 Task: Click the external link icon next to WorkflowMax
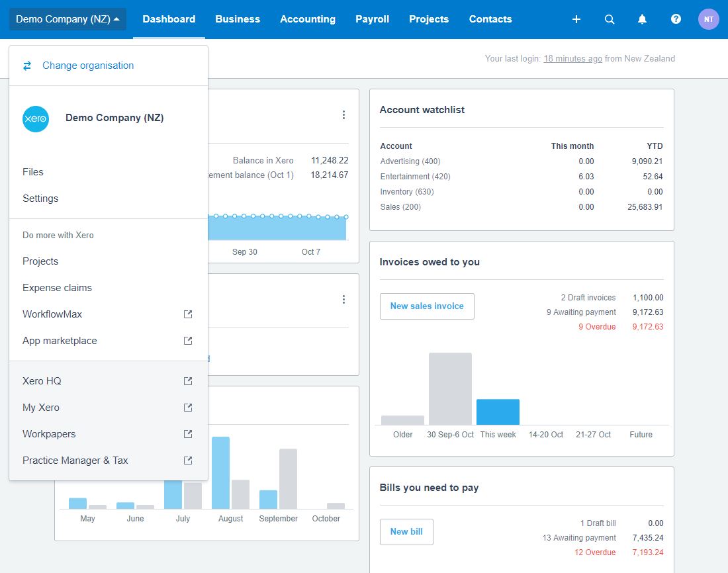pos(188,314)
